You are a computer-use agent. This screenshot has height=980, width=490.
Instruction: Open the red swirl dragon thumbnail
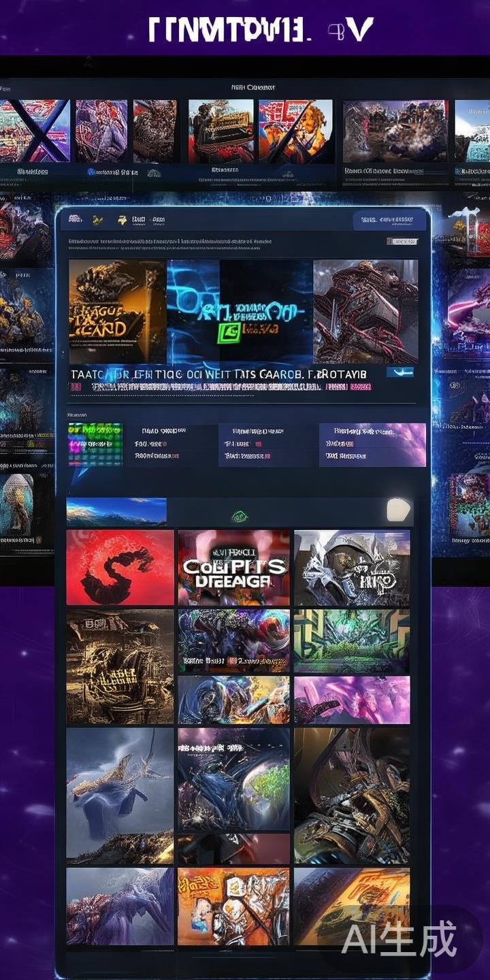point(120,568)
